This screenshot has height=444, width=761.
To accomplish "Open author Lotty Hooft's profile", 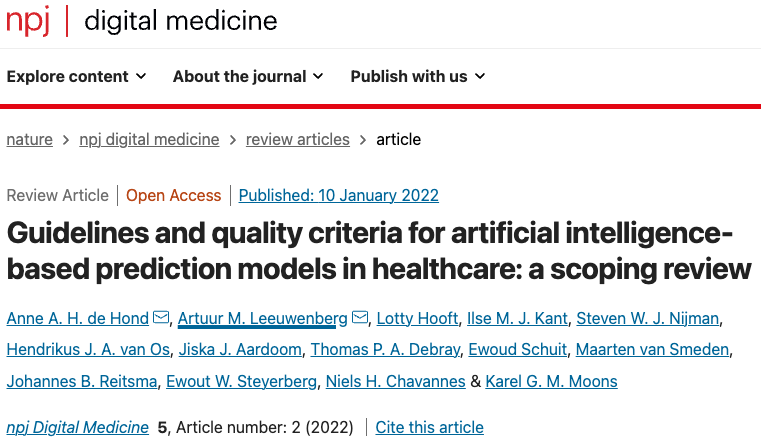I will [417, 319].
